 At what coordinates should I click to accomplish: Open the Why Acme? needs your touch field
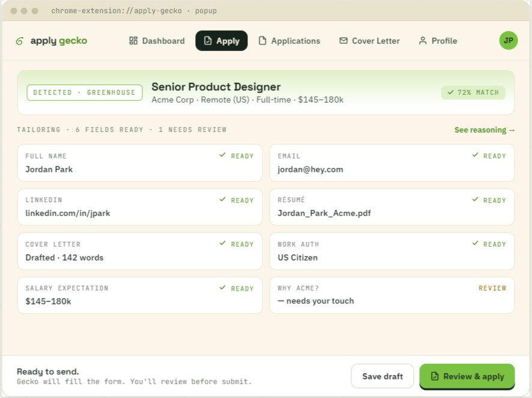[x=392, y=295]
